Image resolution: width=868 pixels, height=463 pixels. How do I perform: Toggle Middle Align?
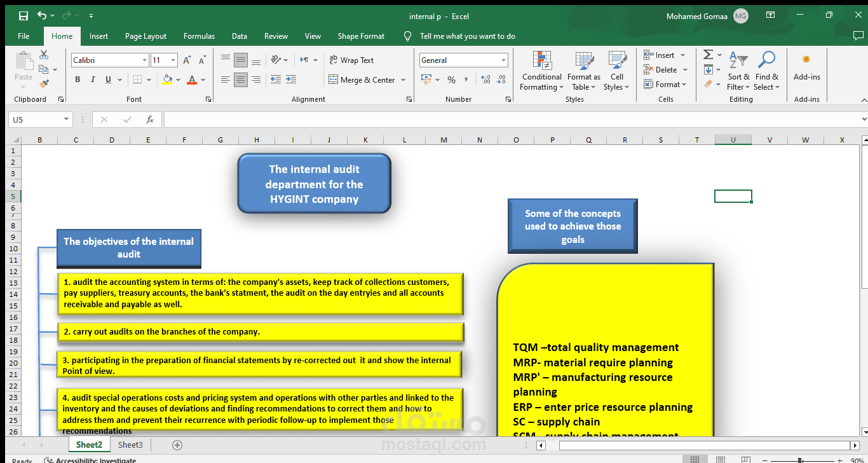pyautogui.click(x=241, y=60)
